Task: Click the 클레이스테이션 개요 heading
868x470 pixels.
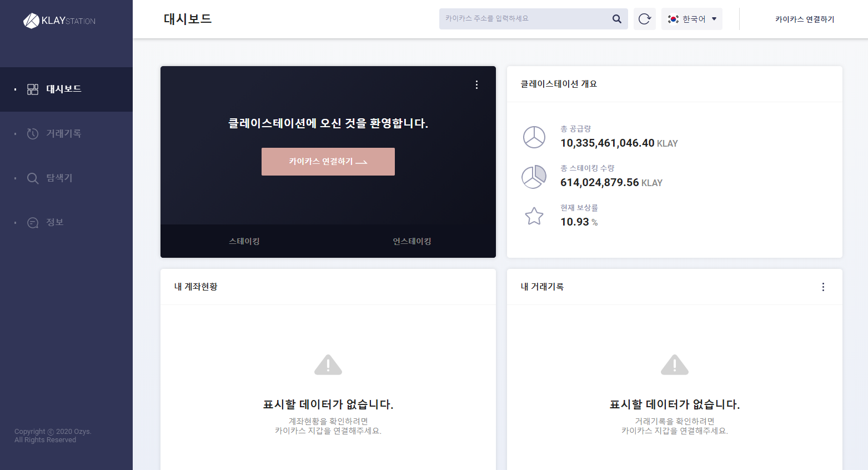Action: point(559,84)
